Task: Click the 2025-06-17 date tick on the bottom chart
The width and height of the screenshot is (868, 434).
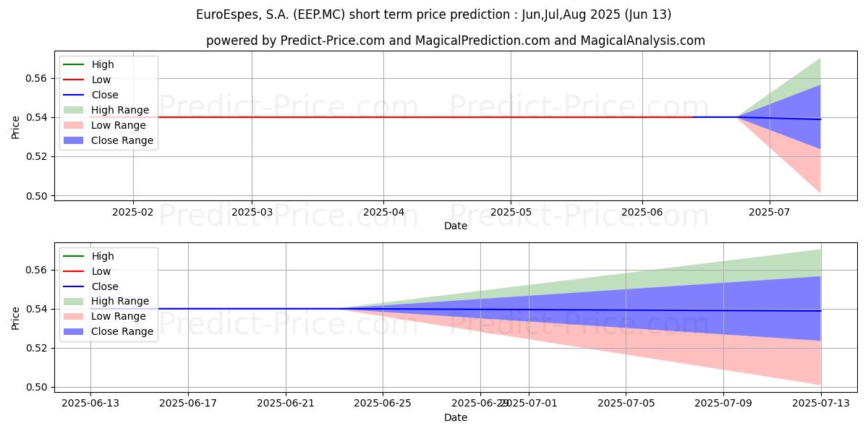Action: [188, 403]
